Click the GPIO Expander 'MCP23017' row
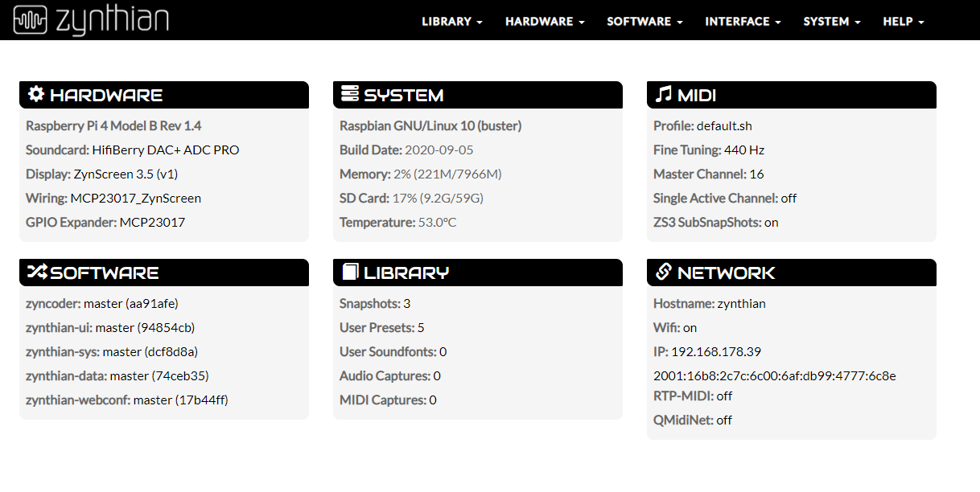This screenshot has width=980, height=492. (105, 222)
